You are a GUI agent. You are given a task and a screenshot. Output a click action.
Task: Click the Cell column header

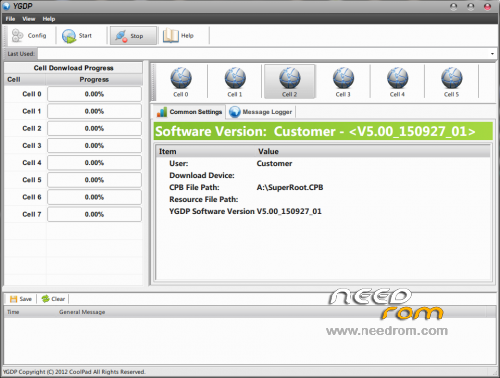25,79
